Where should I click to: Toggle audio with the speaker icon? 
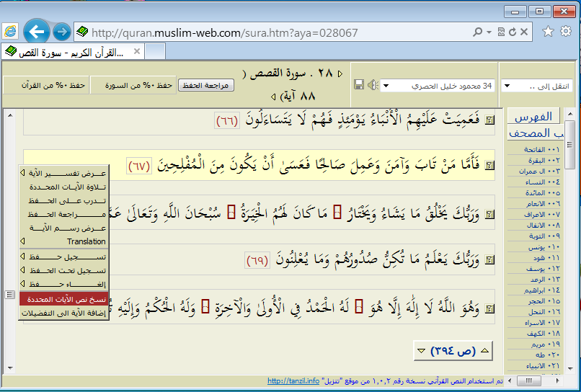[373, 85]
